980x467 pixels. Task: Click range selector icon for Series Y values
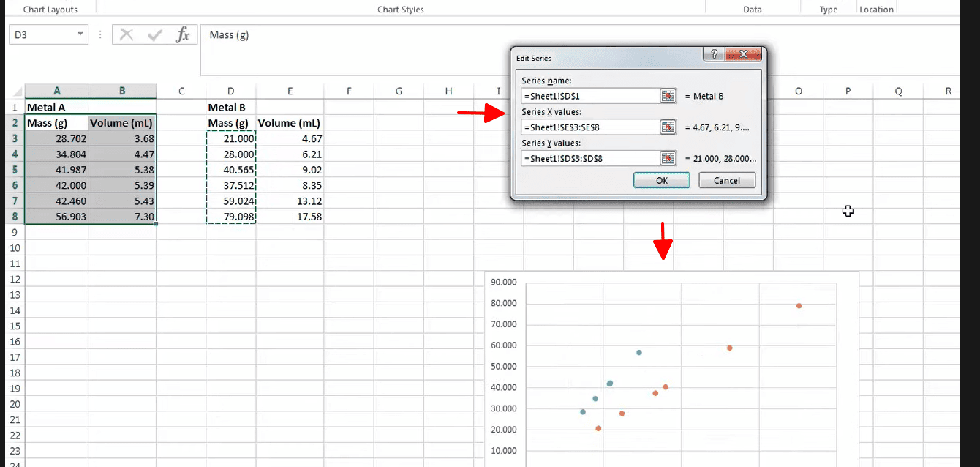tap(668, 158)
